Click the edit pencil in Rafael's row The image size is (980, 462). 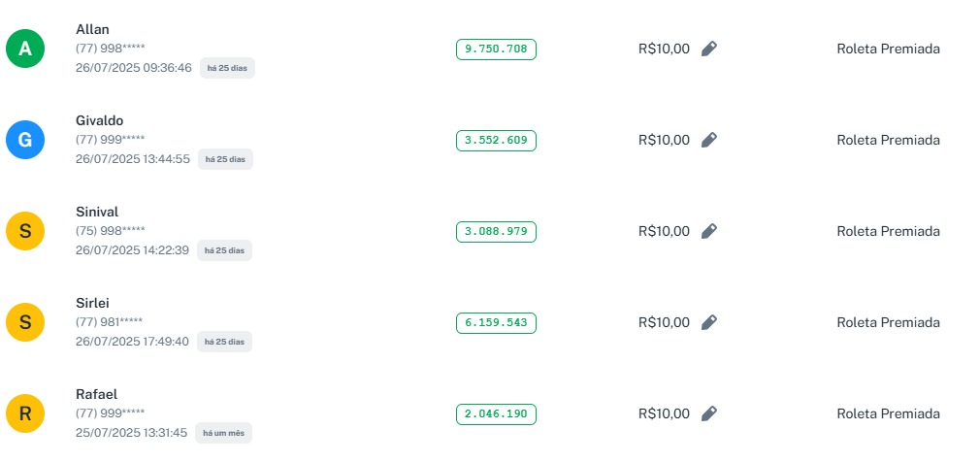(709, 413)
